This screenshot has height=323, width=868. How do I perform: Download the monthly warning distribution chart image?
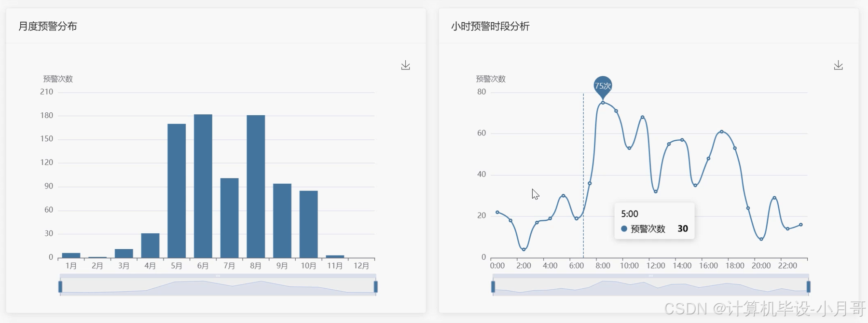click(405, 66)
